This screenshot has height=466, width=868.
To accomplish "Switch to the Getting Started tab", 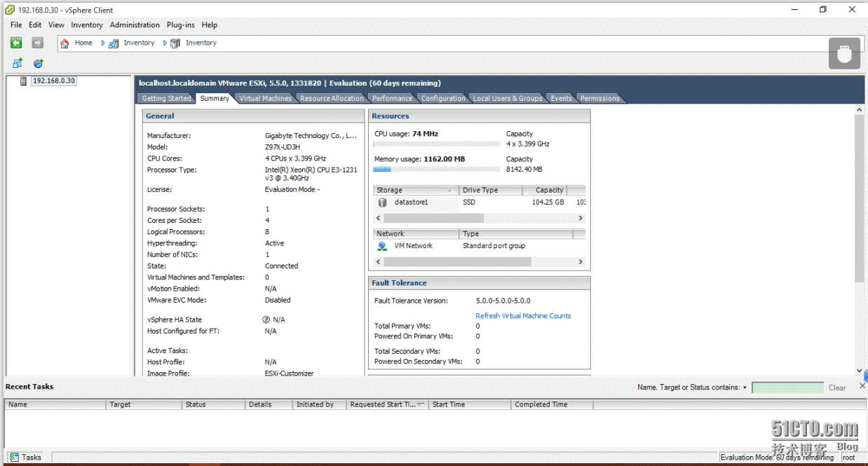I will 166,99.
